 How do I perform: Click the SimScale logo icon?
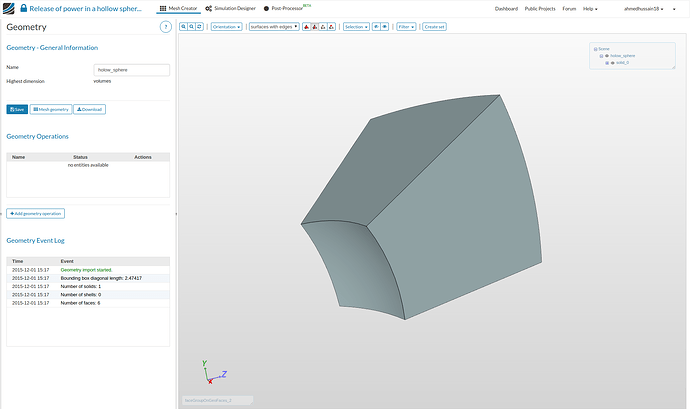pos(8,8)
